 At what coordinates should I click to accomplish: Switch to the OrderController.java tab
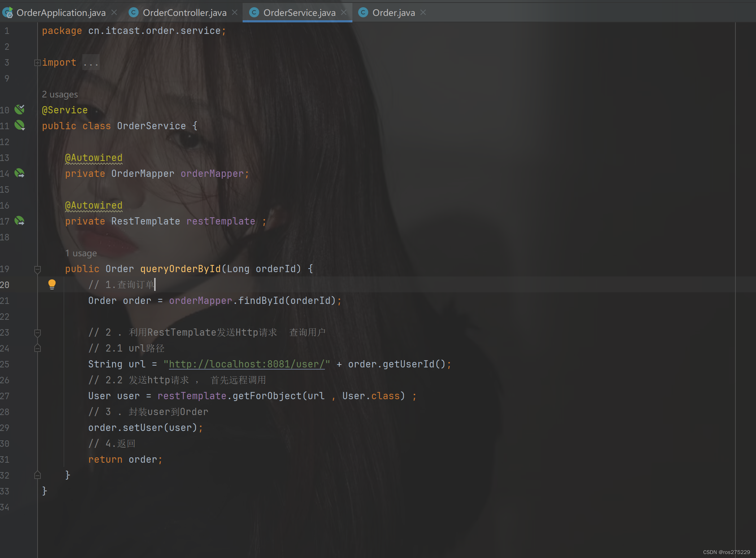coord(184,13)
